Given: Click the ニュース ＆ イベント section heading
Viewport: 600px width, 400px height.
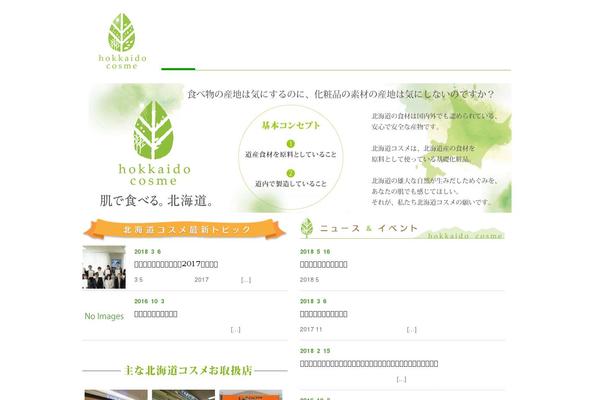Looking at the screenshot, I should [x=368, y=229].
